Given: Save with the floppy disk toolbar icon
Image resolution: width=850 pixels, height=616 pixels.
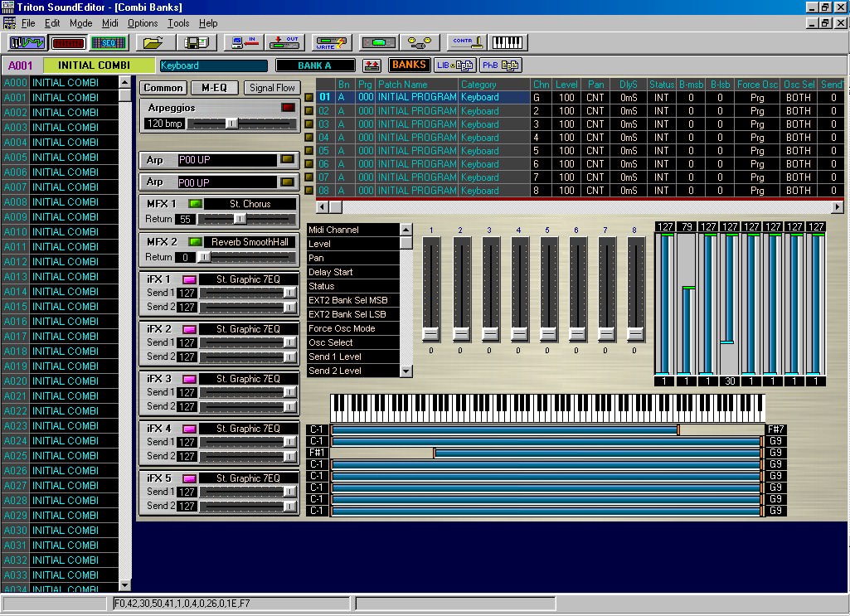Looking at the screenshot, I should 197,42.
